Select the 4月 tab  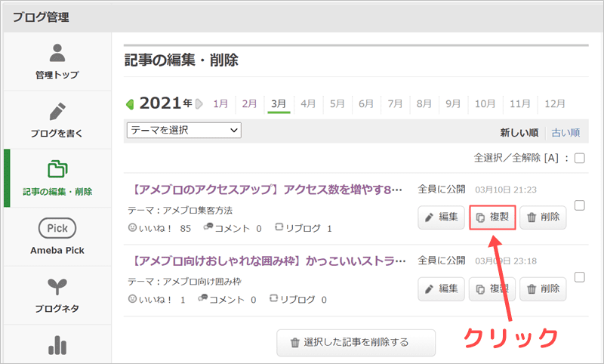[308, 103]
